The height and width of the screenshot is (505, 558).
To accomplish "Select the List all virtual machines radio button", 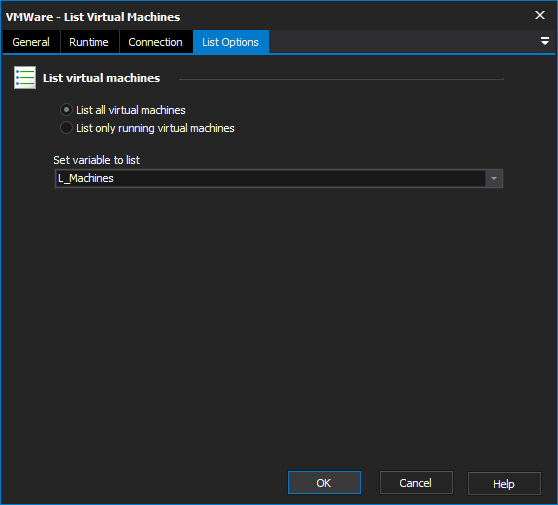I will click(x=66, y=110).
